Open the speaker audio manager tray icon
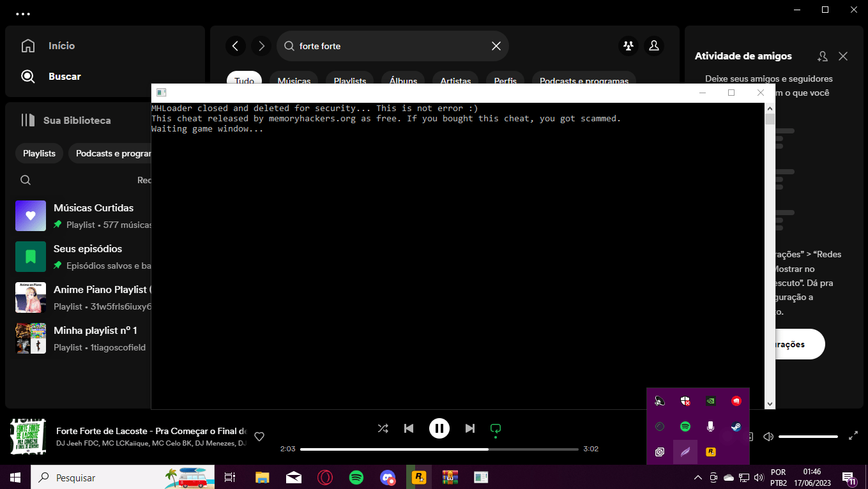 tap(660, 401)
